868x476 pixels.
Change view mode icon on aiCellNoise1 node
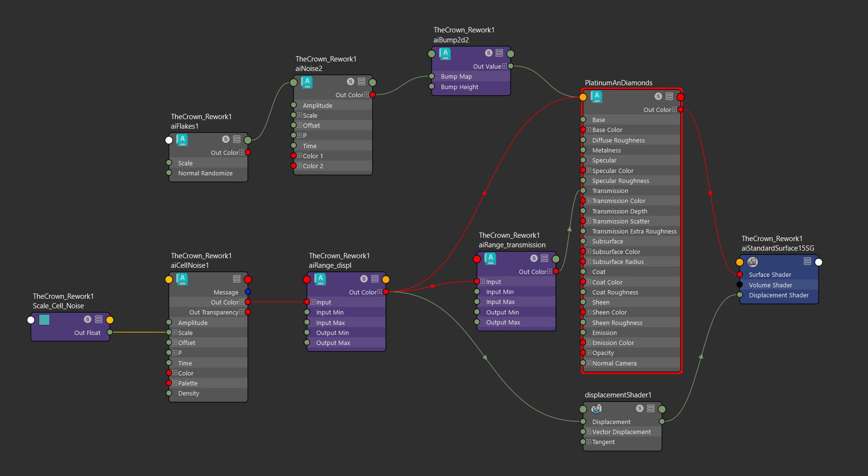(x=236, y=279)
